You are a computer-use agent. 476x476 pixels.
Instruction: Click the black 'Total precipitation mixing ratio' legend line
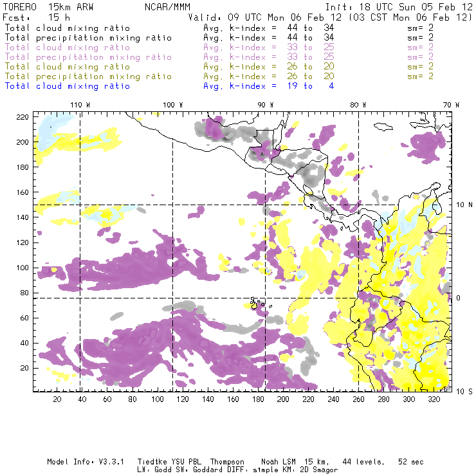point(88,38)
